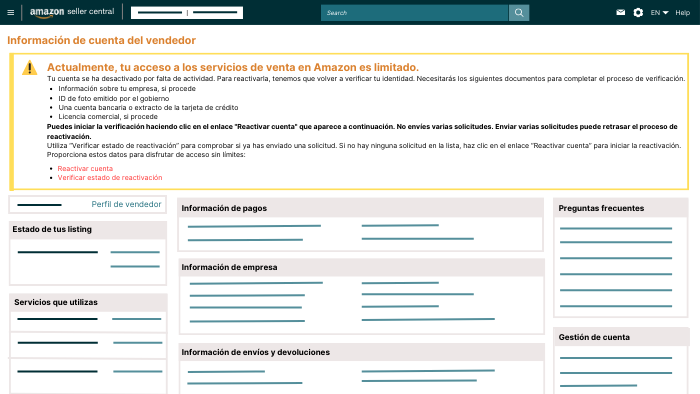Open the Help menu
This screenshot has width=700, height=394.
[x=683, y=12]
